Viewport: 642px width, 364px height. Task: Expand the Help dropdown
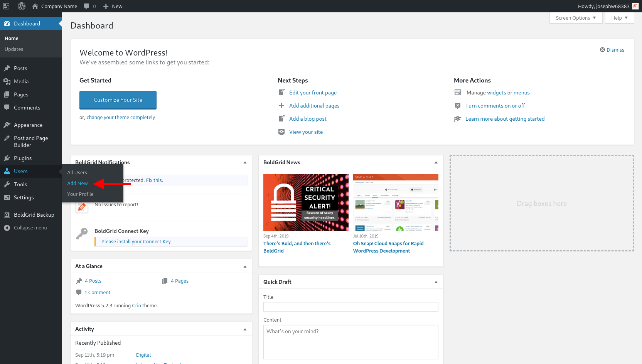[x=619, y=18]
